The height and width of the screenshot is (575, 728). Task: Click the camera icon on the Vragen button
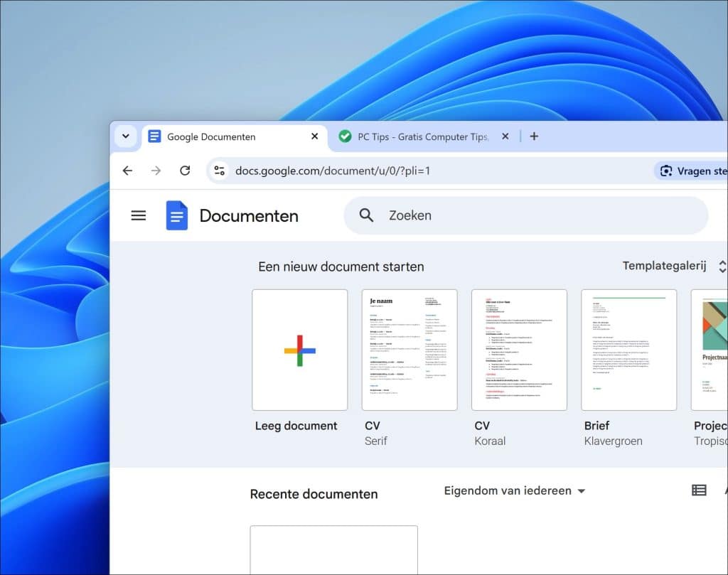(x=666, y=171)
